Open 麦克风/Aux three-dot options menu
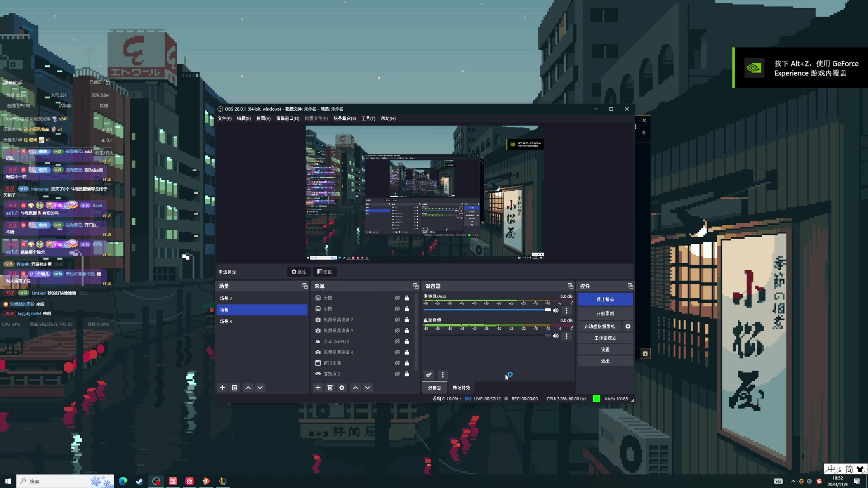Image resolution: width=868 pixels, height=488 pixels. [x=566, y=310]
